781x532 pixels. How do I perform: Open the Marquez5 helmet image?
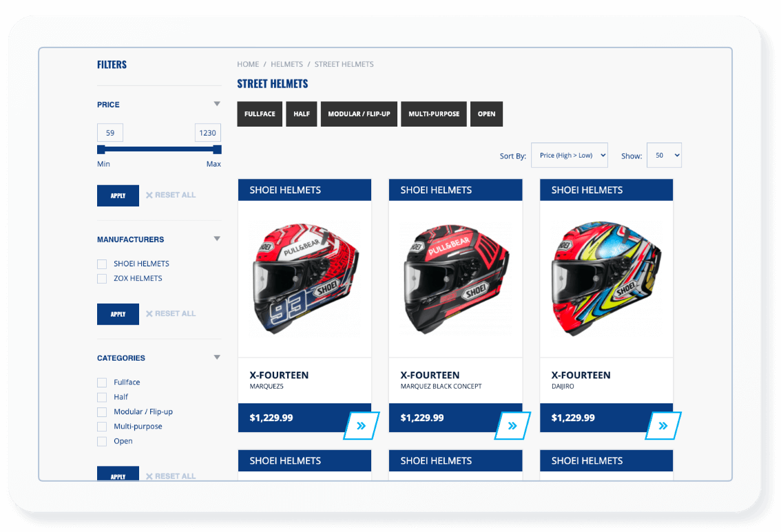pos(305,279)
